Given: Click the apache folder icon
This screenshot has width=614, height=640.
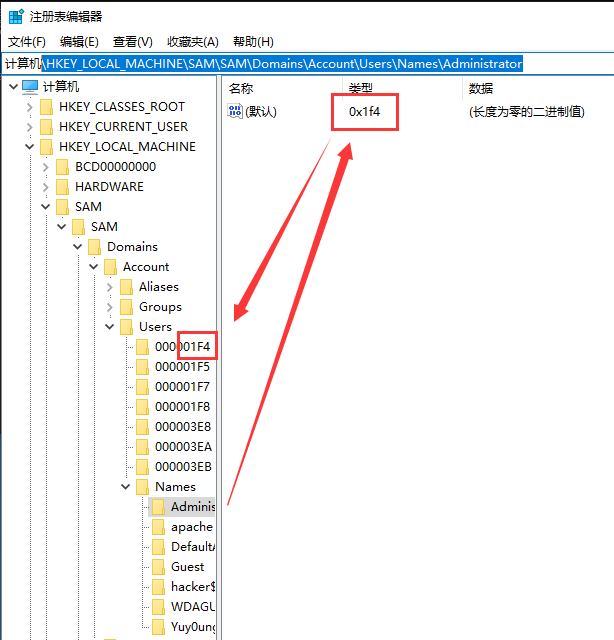Looking at the screenshot, I should click(x=158, y=527).
